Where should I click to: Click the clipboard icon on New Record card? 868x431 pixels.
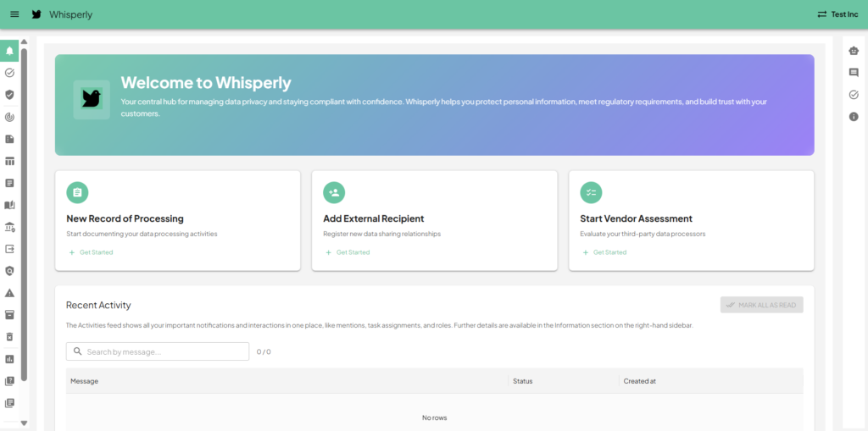tap(77, 192)
